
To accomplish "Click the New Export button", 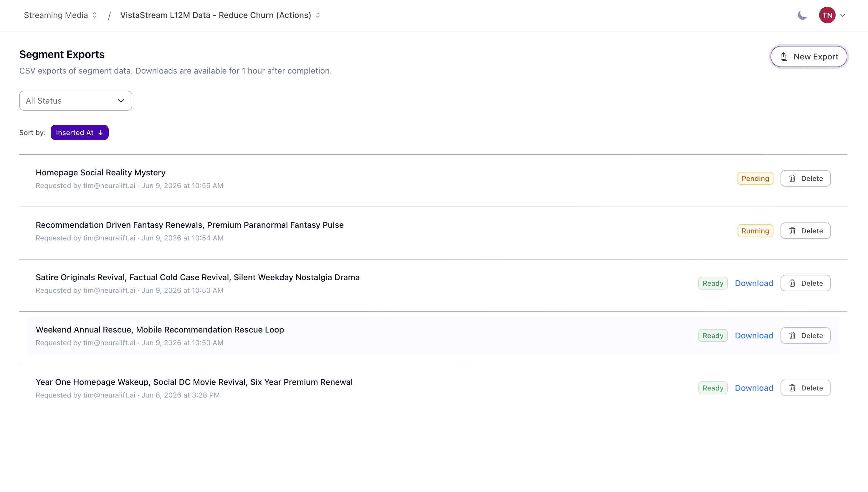I will coord(809,56).
